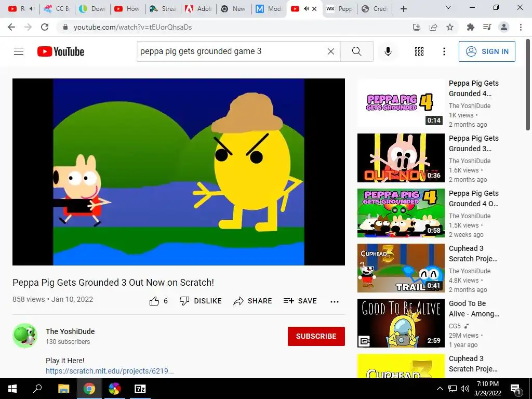This screenshot has height=399, width=532.
Task: Open File Explorer from taskbar
Action: (x=63, y=389)
